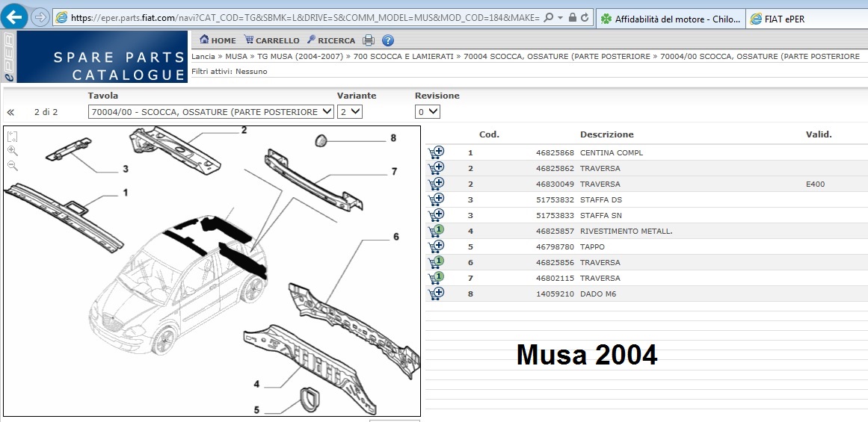This screenshot has width=868, height=422.
Task: Click the Descrizione column header
Action: [607, 134]
